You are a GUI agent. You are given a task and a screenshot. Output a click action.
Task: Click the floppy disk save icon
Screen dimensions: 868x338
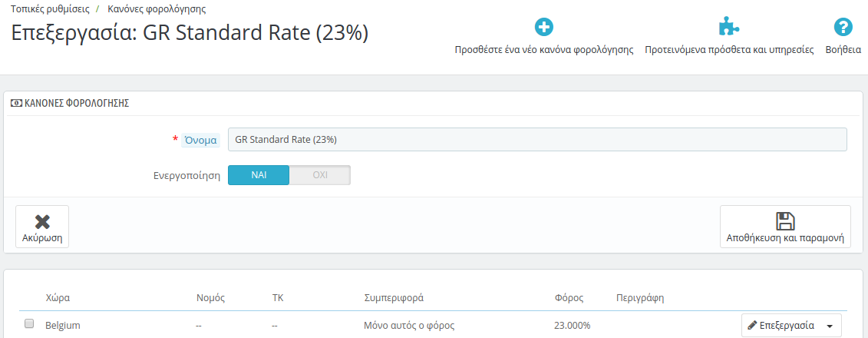pos(785,221)
